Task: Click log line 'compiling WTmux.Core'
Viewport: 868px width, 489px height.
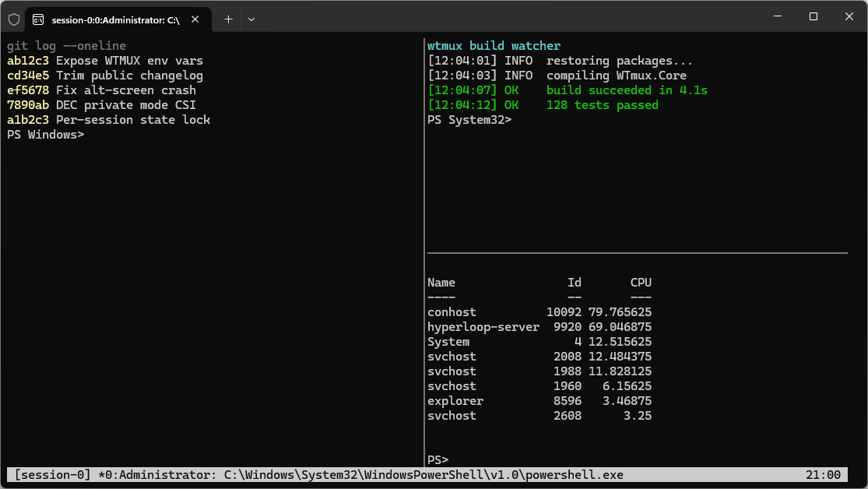Action: tap(557, 76)
